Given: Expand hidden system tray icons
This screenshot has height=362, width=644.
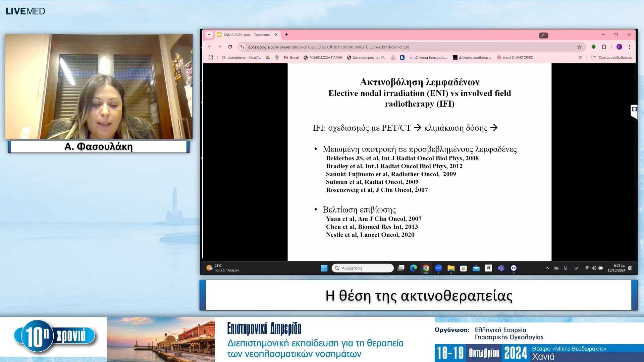Looking at the screenshot, I should point(547,268).
